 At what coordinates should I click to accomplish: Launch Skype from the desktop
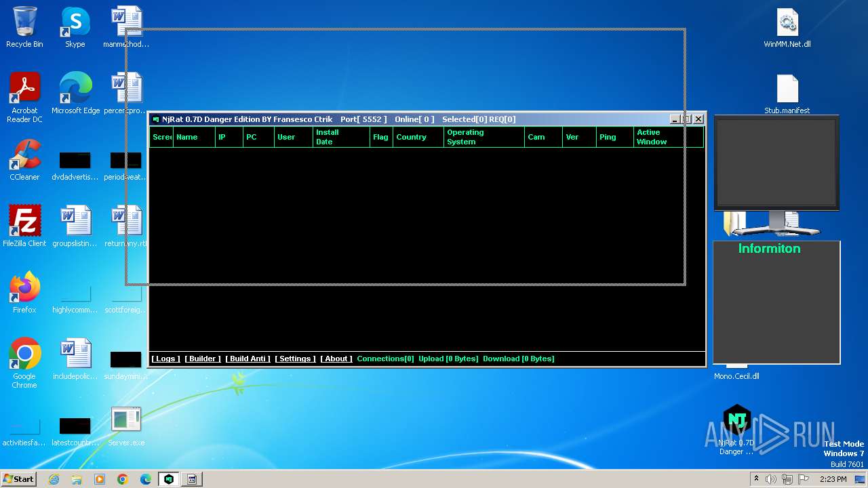pyautogui.click(x=75, y=28)
